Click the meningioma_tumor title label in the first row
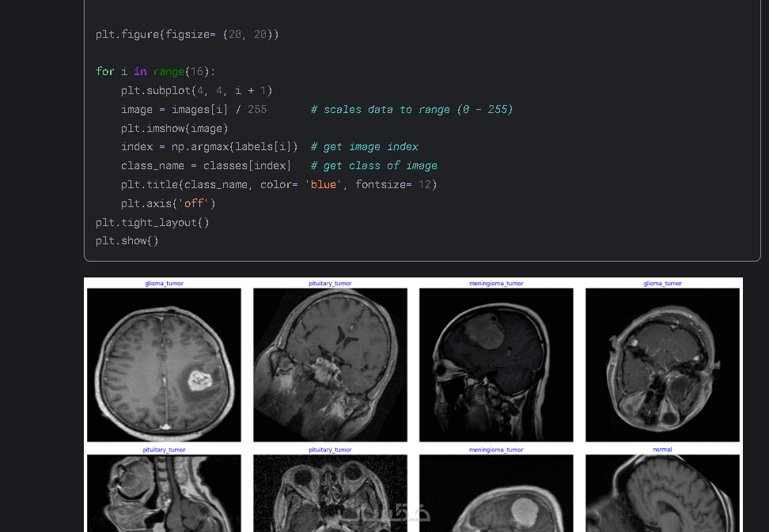This screenshot has height=532, width=769. tap(496, 283)
